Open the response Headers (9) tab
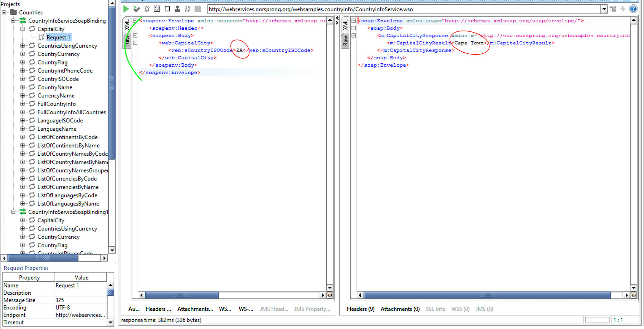 (360, 309)
